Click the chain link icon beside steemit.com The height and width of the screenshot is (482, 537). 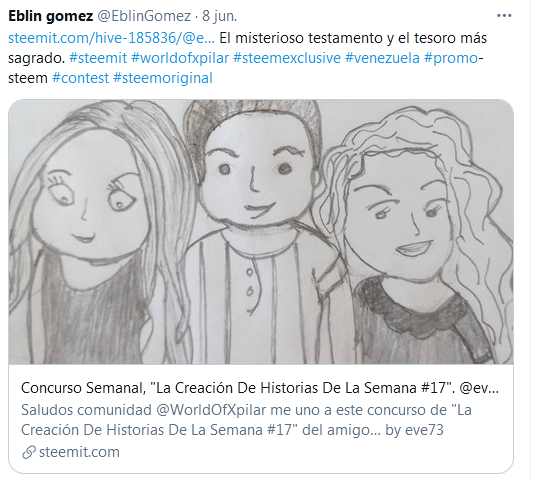coord(29,452)
